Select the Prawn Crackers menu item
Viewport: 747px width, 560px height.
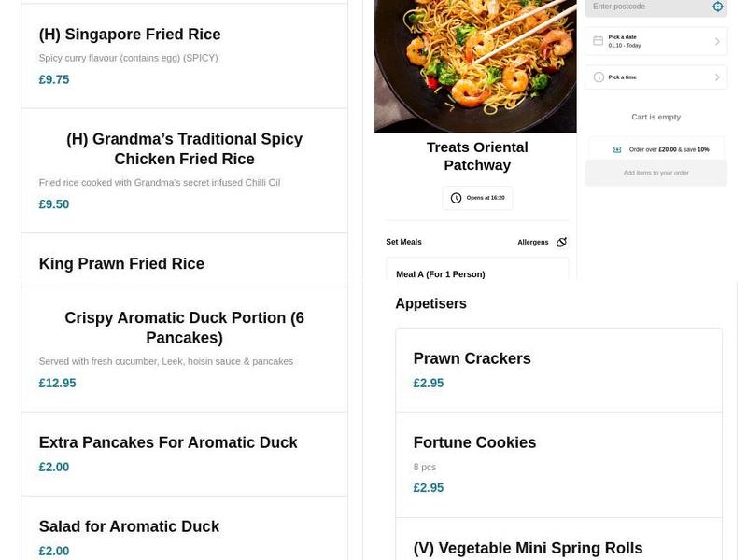tap(472, 357)
